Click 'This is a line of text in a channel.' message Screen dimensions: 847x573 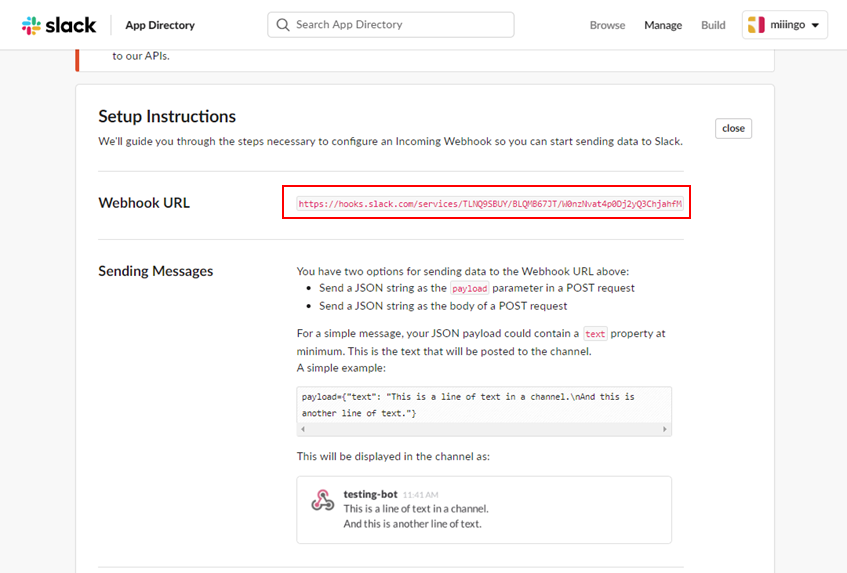coord(416,509)
